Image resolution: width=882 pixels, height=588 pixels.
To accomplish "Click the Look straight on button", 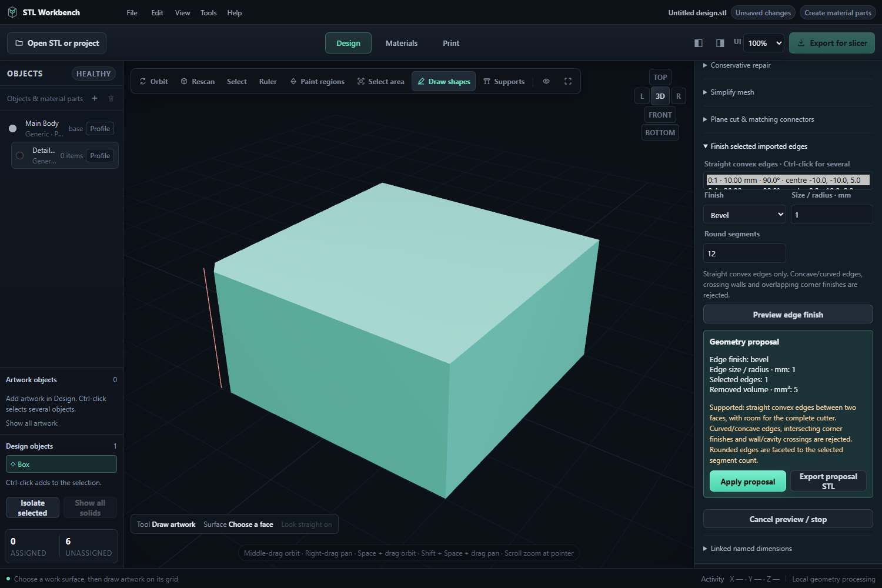I will 306,524.
